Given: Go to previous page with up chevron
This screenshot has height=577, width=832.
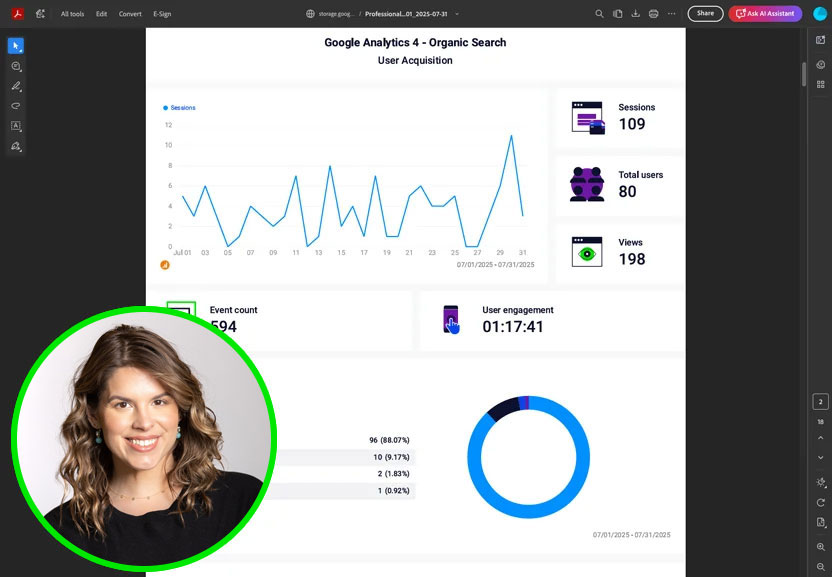Looking at the screenshot, I should pyautogui.click(x=820, y=438).
